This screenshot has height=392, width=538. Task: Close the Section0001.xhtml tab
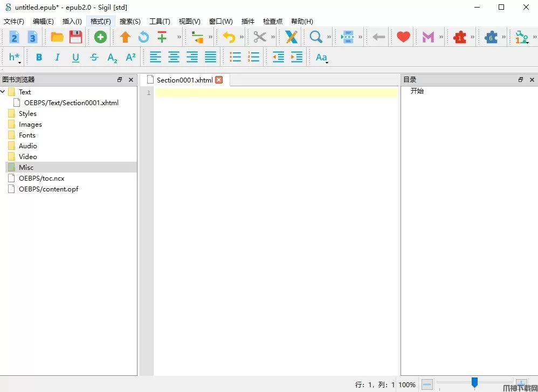[219, 80]
